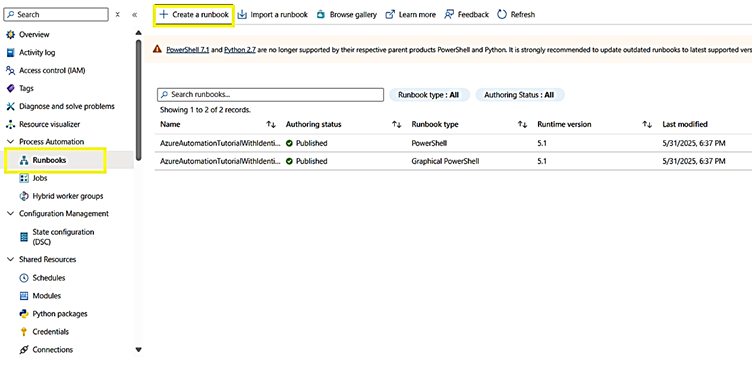Click the sidebar scroll down arrow
The width and height of the screenshot is (752, 381).
coord(138,350)
